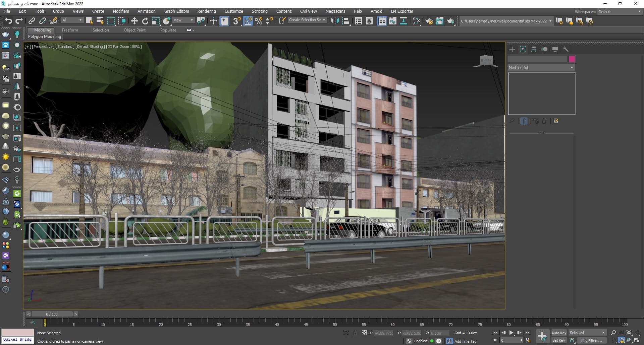Click the 0 / 100 time slider
The height and width of the screenshot is (345, 644).
click(52, 314)
